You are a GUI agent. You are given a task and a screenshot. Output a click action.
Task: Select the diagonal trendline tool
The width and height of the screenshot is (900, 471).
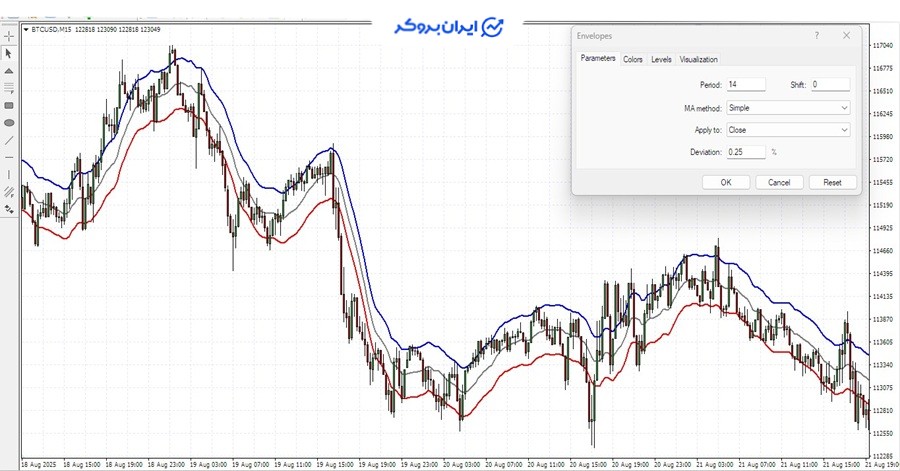9,139
